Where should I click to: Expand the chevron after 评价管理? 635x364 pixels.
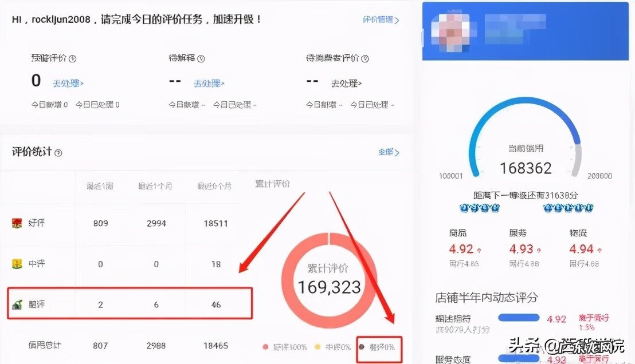click(397, 19)
